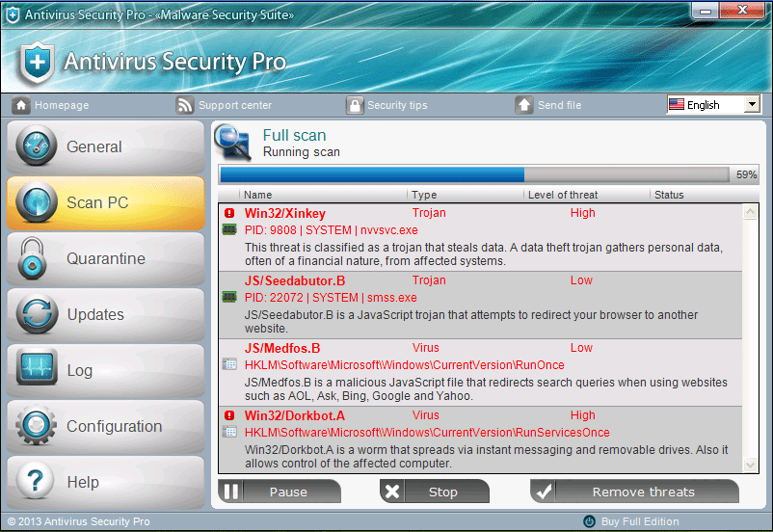Sort by Level of threat column header
The width and height of the screenshot is (773, 532).
click(x=563, y=195)
